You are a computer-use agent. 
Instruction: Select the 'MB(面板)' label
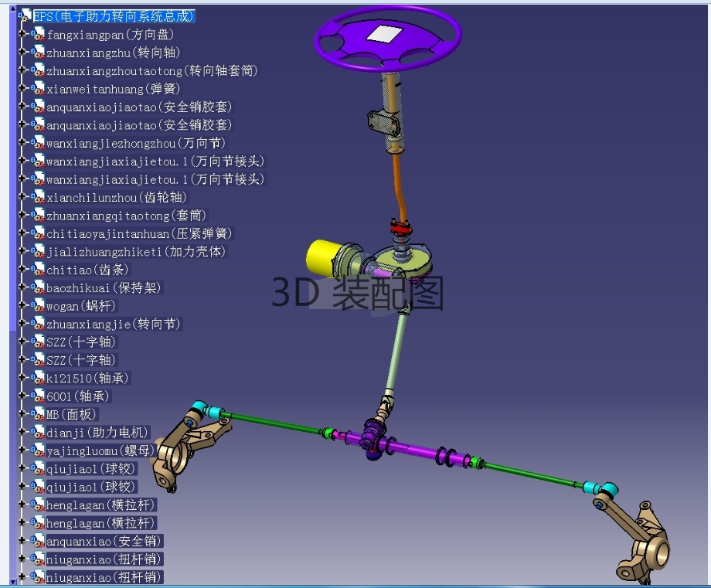click(72, 414)
